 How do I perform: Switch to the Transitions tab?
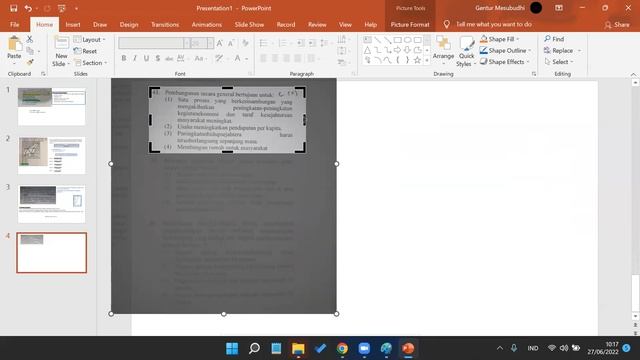165,24
